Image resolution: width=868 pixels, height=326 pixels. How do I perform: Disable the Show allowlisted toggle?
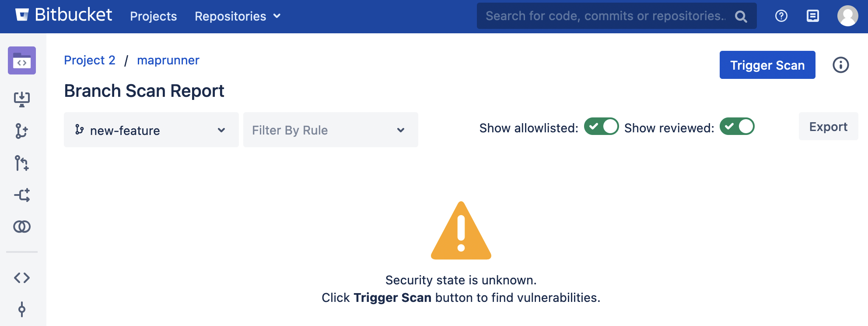(x=601, y=127)
